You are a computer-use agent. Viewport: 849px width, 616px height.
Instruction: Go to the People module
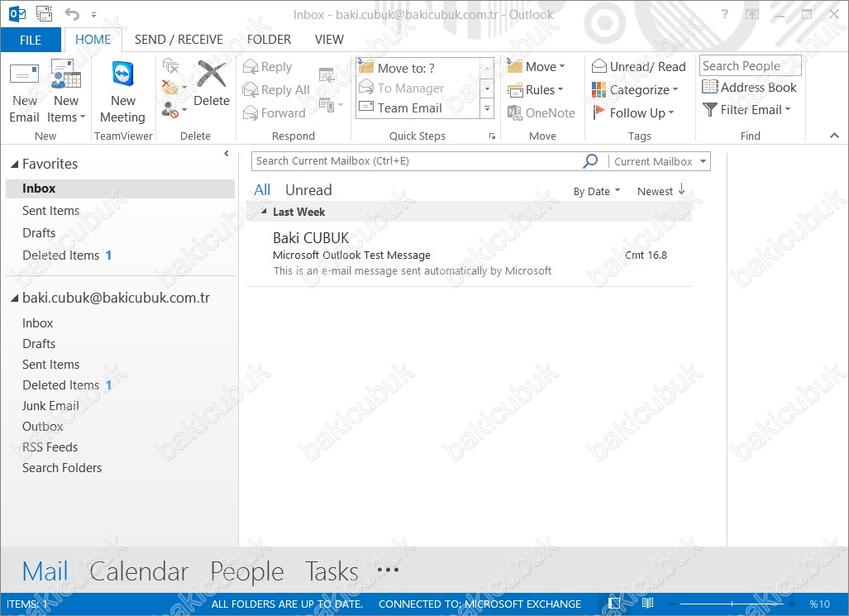click(x=247, y=571)
